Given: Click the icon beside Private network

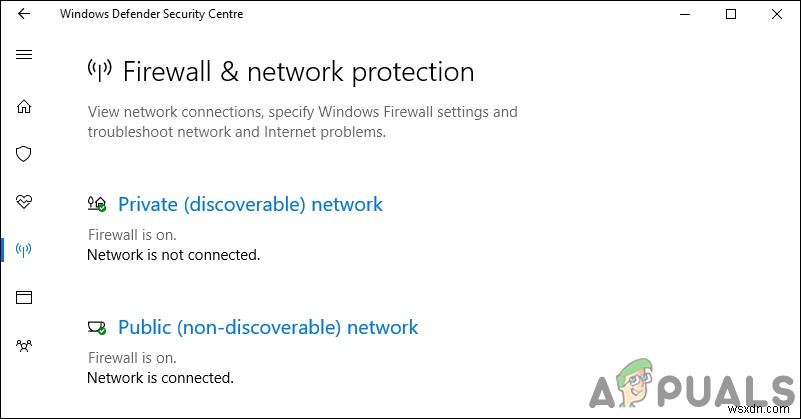Looking at the screenshot, I should (x=97, y=204).
